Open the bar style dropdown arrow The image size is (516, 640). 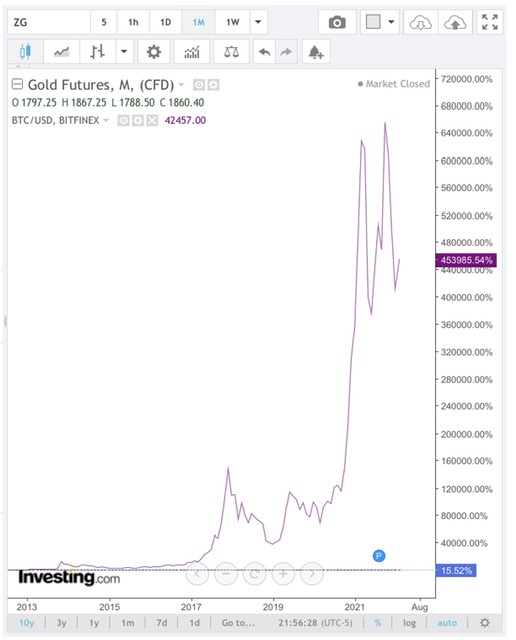point(124,52)
